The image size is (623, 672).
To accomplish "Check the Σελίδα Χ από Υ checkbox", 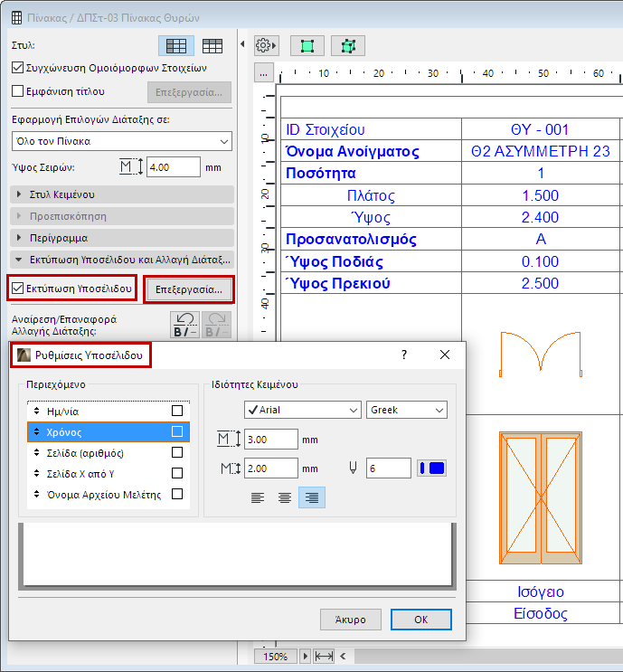I will click(x=177, y=473).
